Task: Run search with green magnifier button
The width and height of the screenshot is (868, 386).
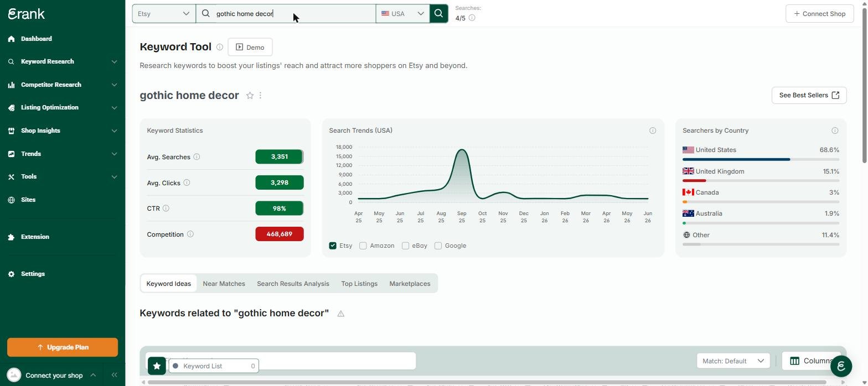Action: tap(438, 13)
